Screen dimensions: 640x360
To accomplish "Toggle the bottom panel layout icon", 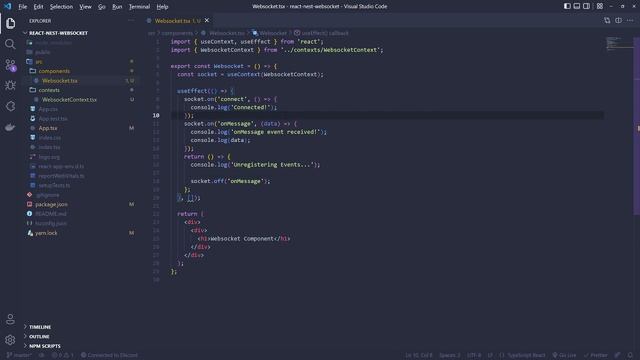I will click(577, 6).
